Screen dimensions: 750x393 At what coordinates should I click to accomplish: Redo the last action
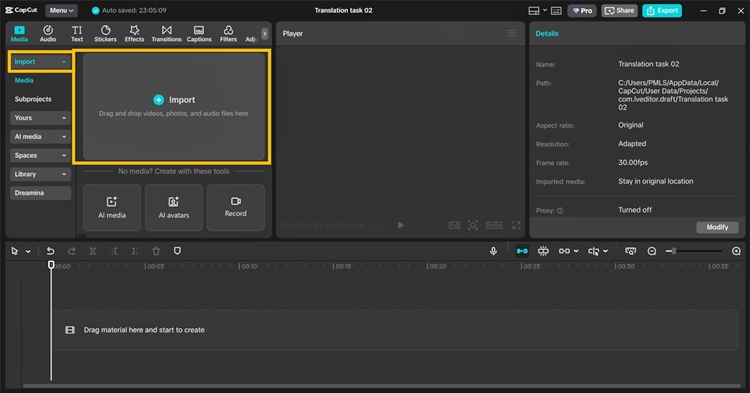pos(71,251)
